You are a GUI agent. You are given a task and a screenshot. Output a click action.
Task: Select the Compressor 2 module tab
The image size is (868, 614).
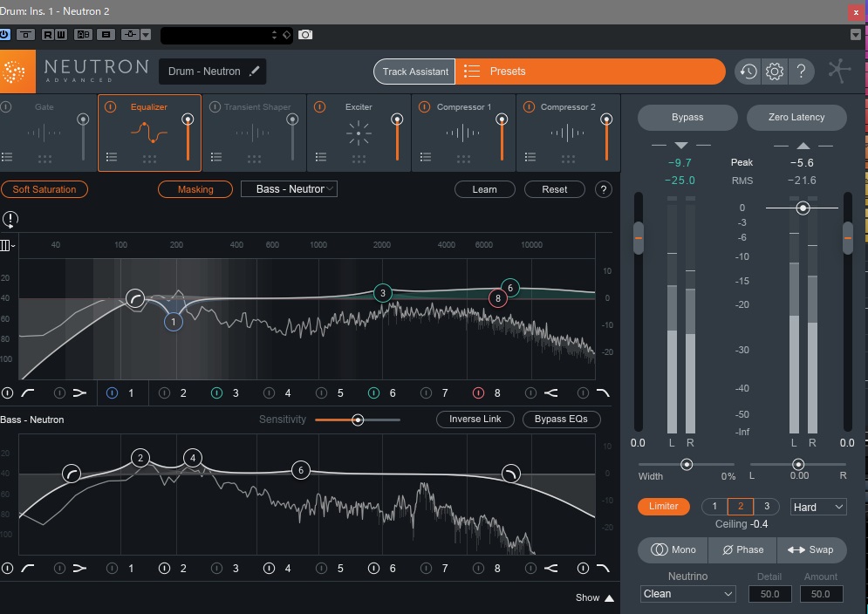pos(568,133)
